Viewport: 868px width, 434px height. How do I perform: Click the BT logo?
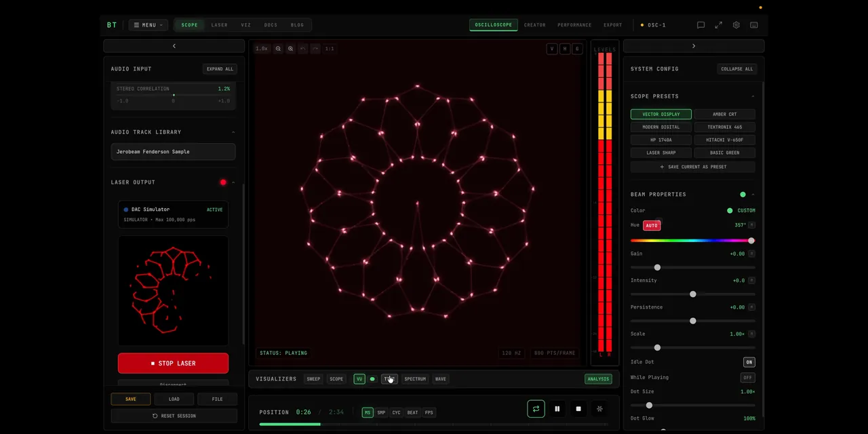112,25
